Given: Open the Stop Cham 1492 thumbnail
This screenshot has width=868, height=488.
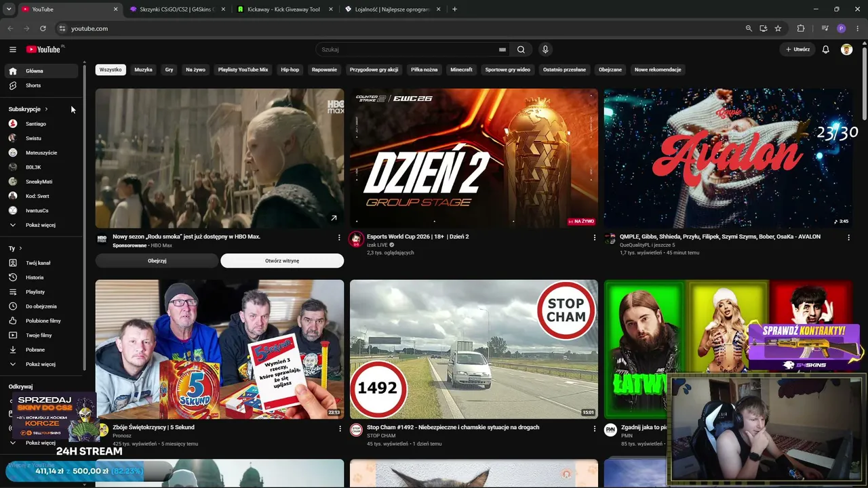Looking at the screenshot, I should point(474,350).
